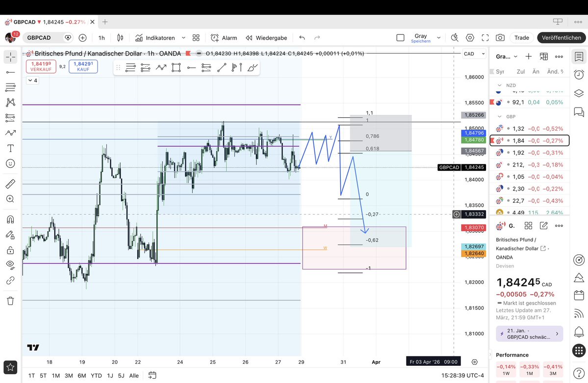Click the KAUF buy price button
Viewport: 588px width, 383px height.
coord(83,66)
